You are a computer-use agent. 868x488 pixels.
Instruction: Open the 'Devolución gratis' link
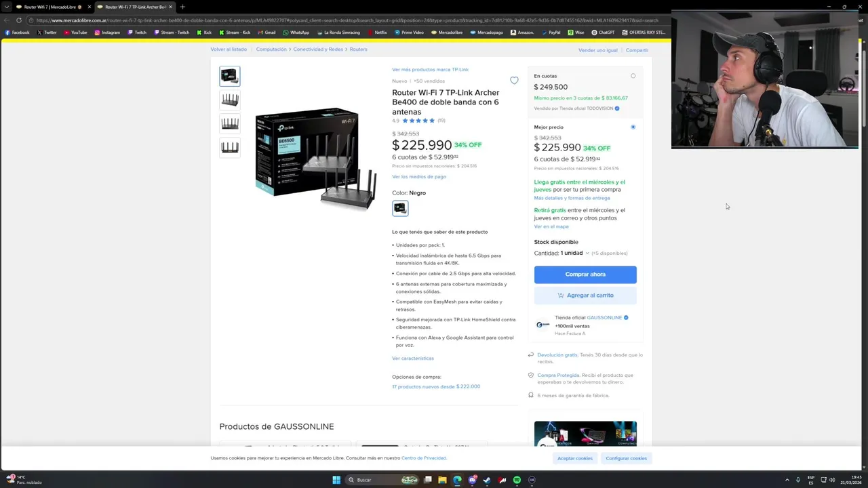pos(557,354)
